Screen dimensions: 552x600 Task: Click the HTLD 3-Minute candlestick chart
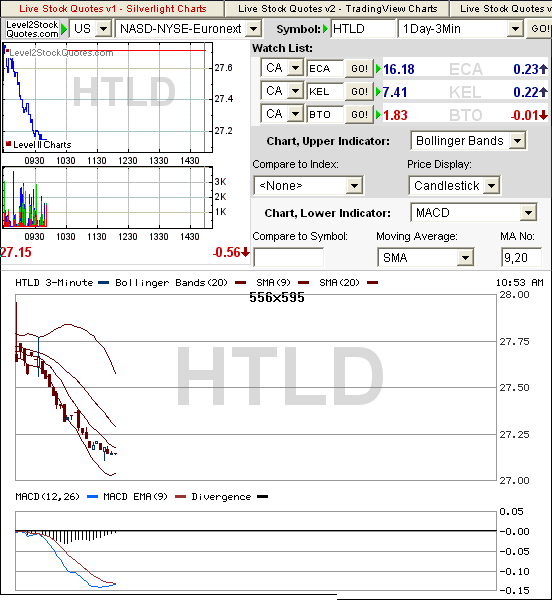point(256,387)
